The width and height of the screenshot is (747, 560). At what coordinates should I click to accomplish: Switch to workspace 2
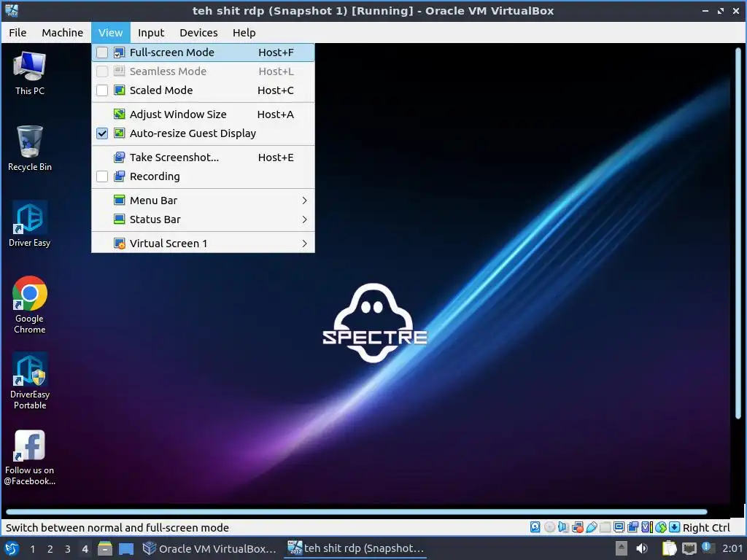coord(50,549)
